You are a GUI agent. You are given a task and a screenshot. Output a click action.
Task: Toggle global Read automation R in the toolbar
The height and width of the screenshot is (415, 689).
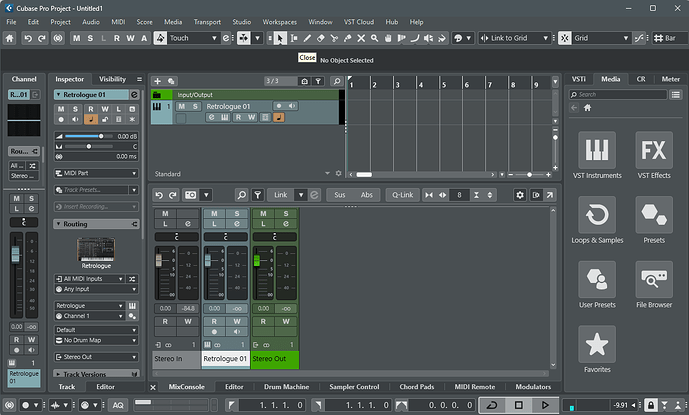[x=117, y=38]
